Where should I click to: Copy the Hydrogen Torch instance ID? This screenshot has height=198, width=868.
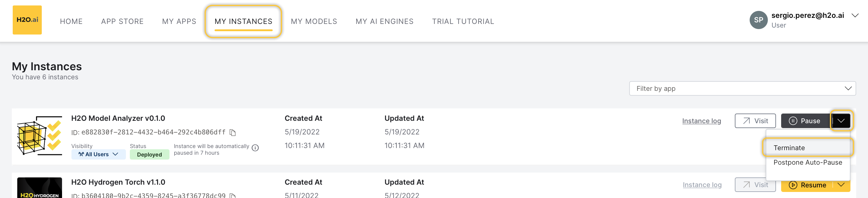point(232,195)
